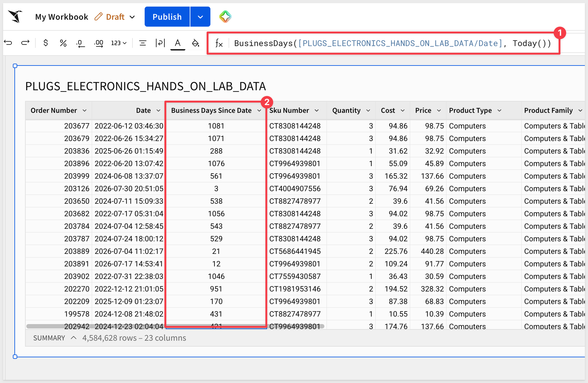This screenshot has height=383, width=588.
Task: Open Product Type column menu
Action: point(499,110)
